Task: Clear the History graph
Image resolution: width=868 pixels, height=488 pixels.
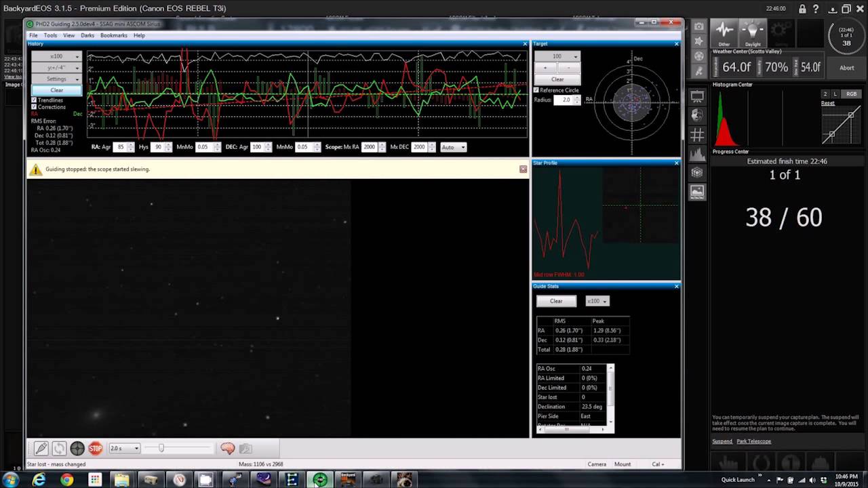Action: (x=56, y=90)
